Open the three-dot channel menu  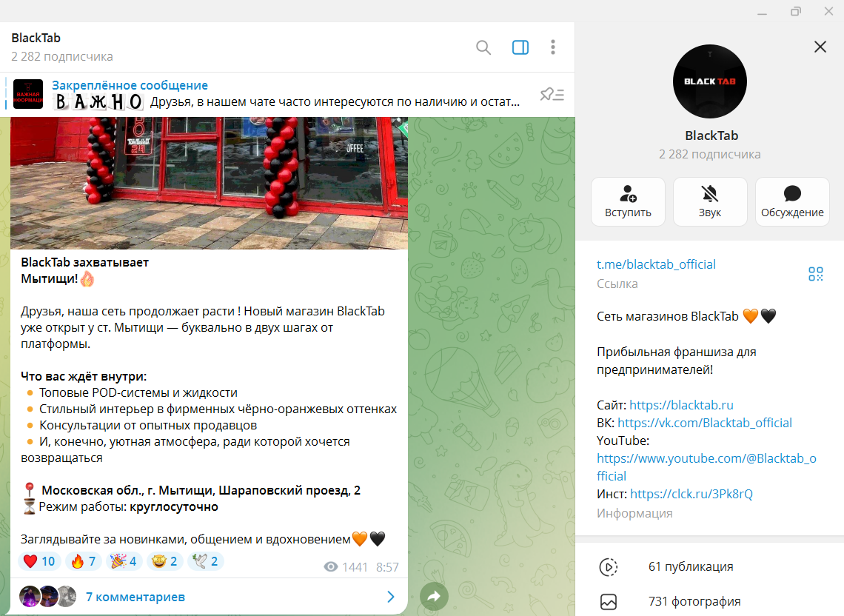pyautogui.click(x=553, y=47)
